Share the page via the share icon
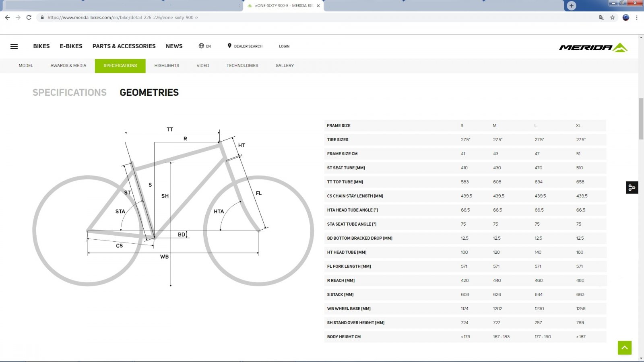This screenshot has width=644, height=362. click(632, 187)
